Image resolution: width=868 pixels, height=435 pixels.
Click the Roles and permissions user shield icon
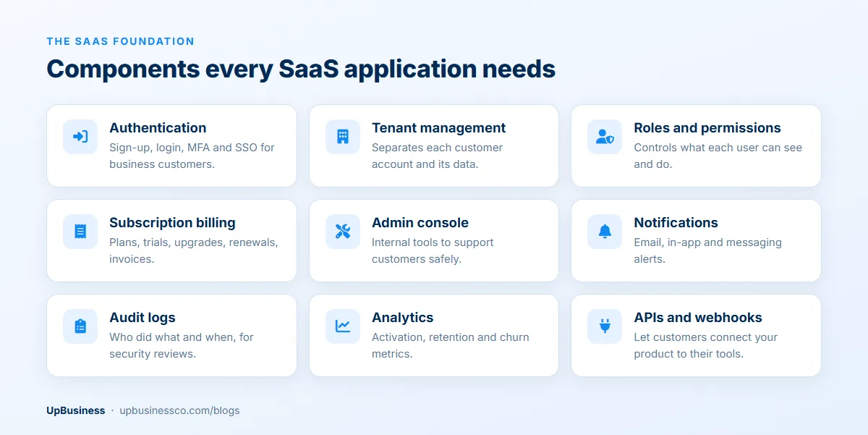[x=605, y=137]
